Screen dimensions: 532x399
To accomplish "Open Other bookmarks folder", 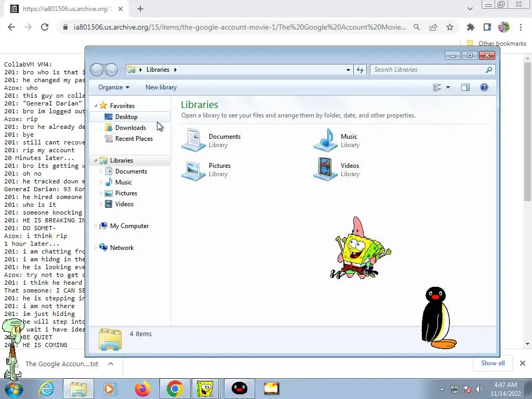I will tap(497, 44).
